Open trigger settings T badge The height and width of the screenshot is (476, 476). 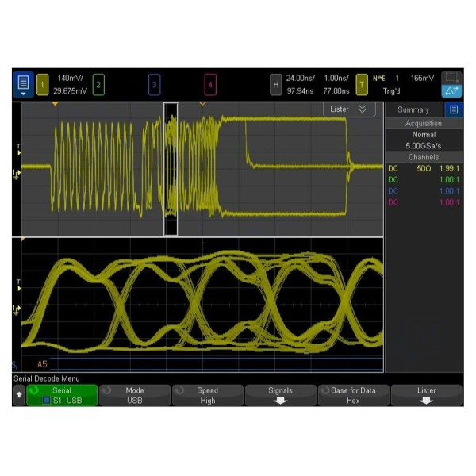click(x=361, y=83)
